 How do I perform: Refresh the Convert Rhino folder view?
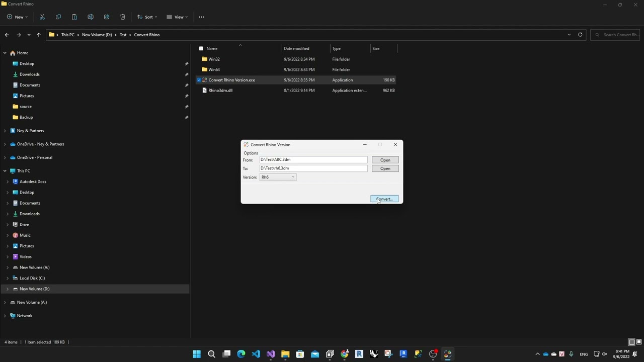(580, 35)
